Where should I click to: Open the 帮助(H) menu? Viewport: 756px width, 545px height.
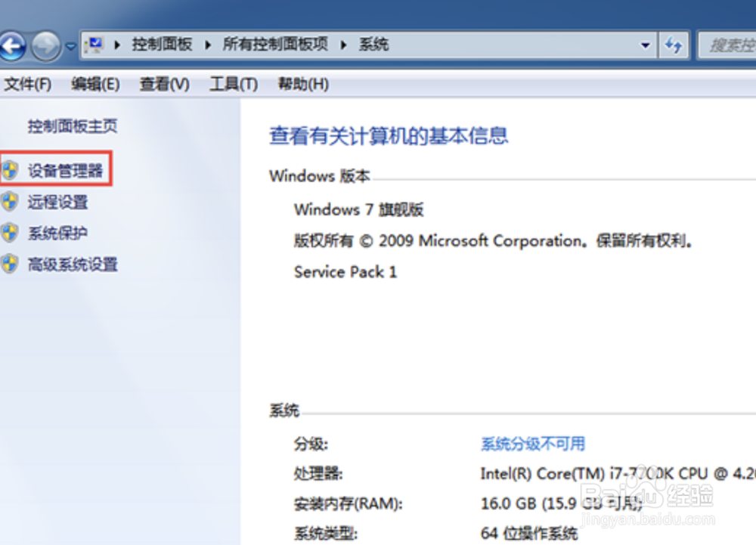point(303,85)
